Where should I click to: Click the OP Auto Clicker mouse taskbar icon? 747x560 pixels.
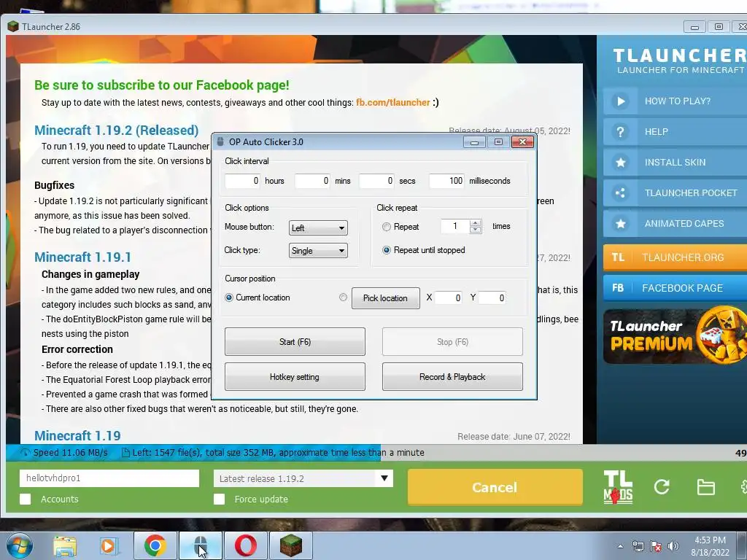click(200, 545)
